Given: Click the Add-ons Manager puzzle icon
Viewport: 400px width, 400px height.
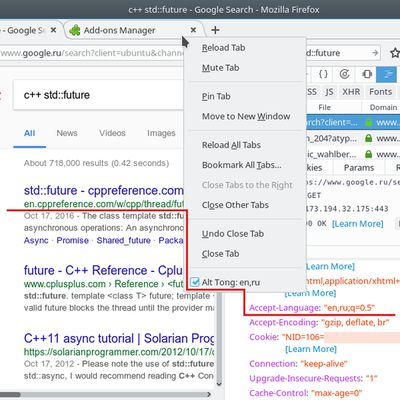Looking at the screenshot, I should click(x=75, y=30).
